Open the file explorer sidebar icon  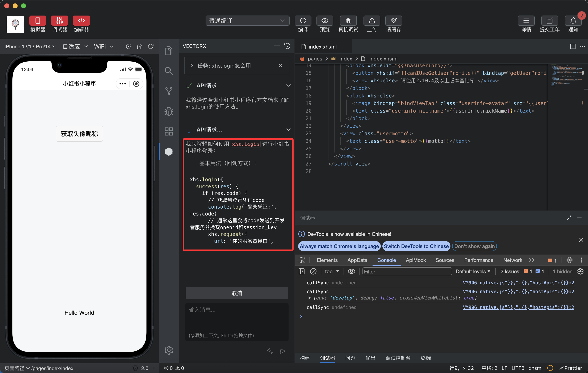pos(169,51)
